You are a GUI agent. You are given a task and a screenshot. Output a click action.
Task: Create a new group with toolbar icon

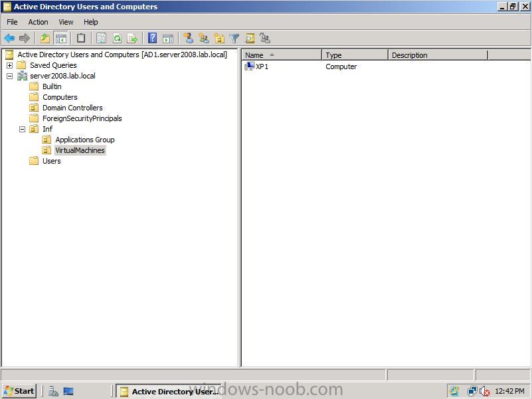pos(204,38)
